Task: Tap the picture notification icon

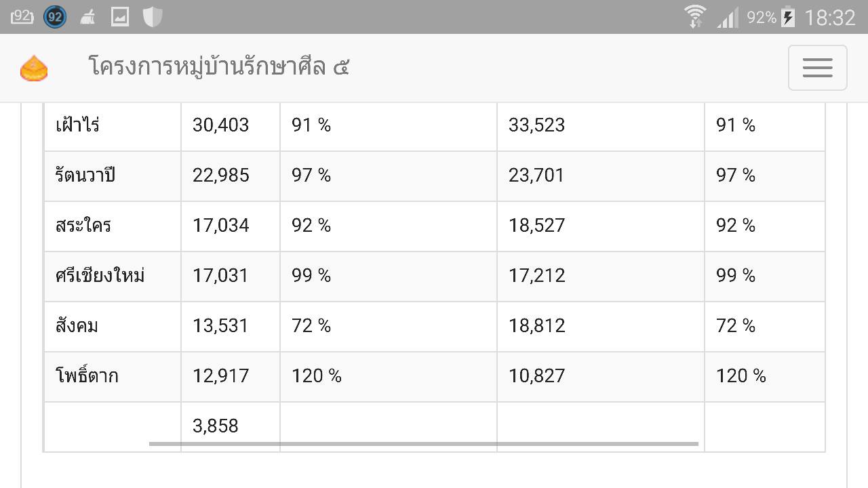Action: [120, 17]
